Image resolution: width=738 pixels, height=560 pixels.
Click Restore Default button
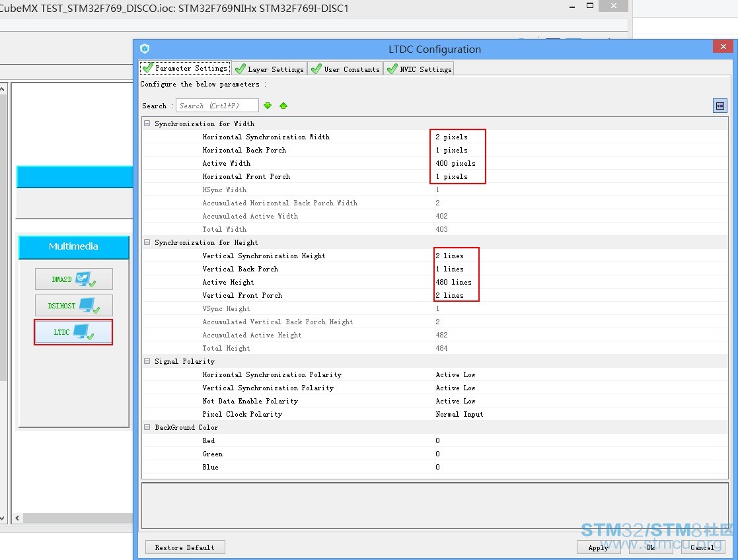point(184,547)
